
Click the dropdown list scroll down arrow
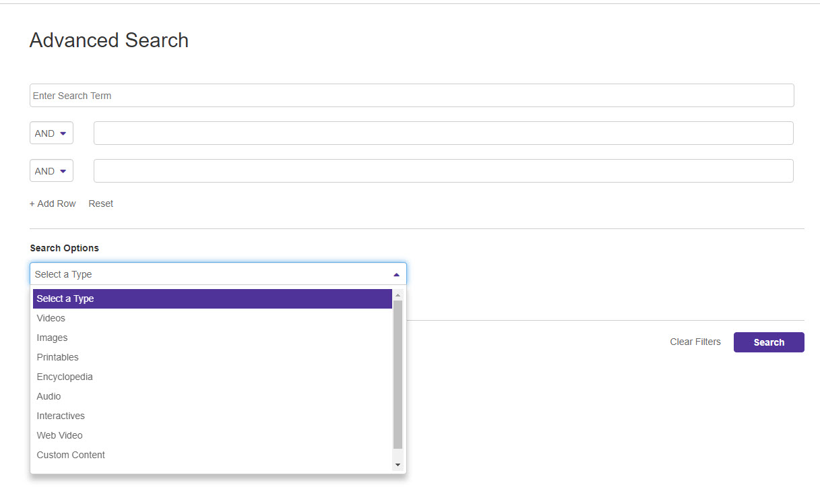[398, 464]
